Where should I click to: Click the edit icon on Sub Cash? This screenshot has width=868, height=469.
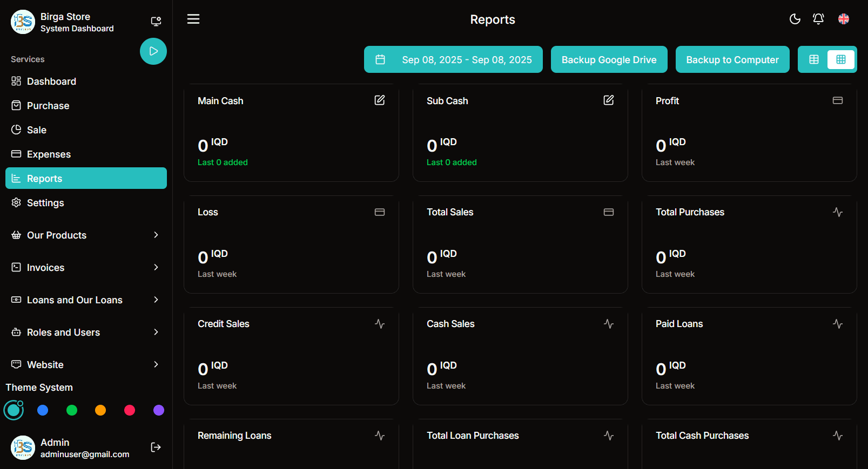point(609,100)
